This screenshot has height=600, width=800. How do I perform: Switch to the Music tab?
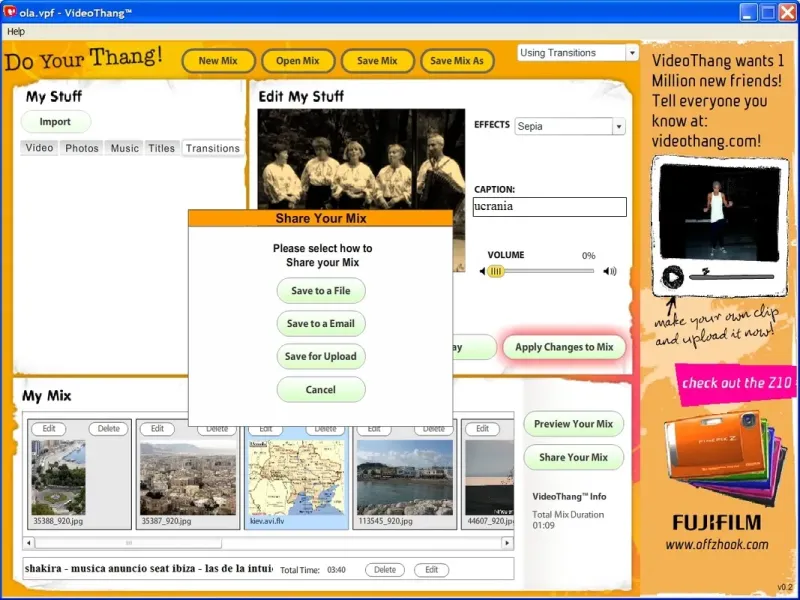[124, 148]
